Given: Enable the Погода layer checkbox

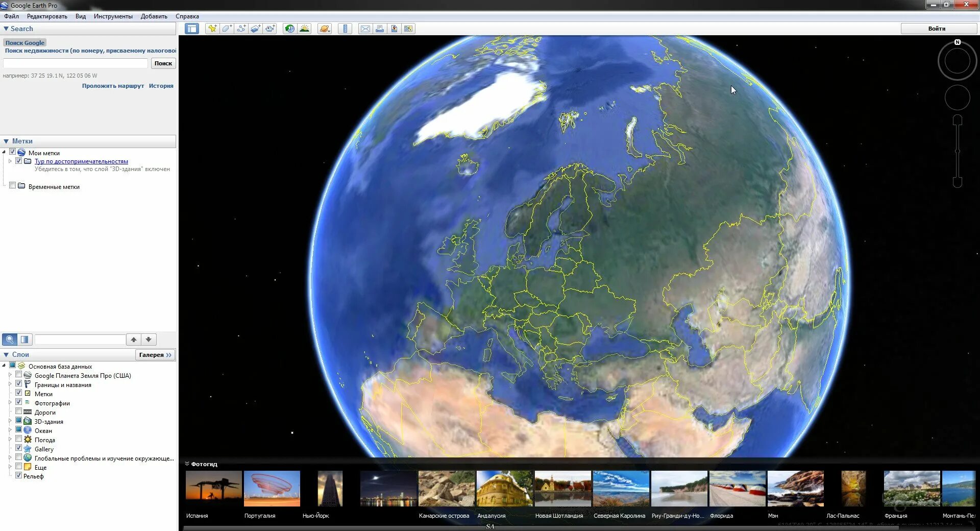Looking at the screenshot, I should click(x=19, y=439).
